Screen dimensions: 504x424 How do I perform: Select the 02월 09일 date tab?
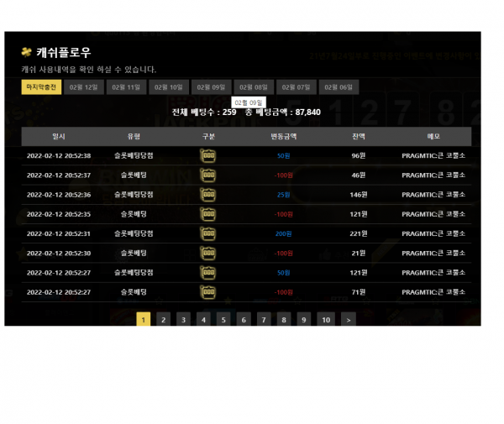coord(211,87)
